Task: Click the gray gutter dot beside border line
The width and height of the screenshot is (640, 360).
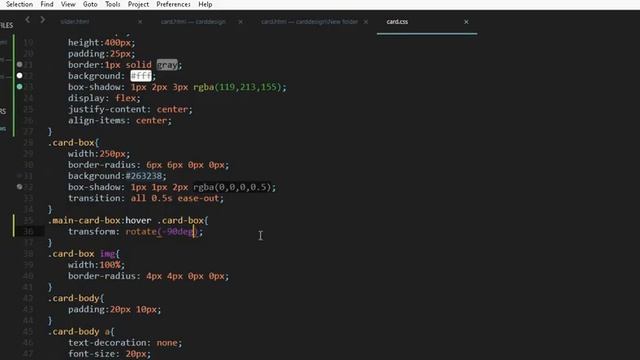Action: 20,64
